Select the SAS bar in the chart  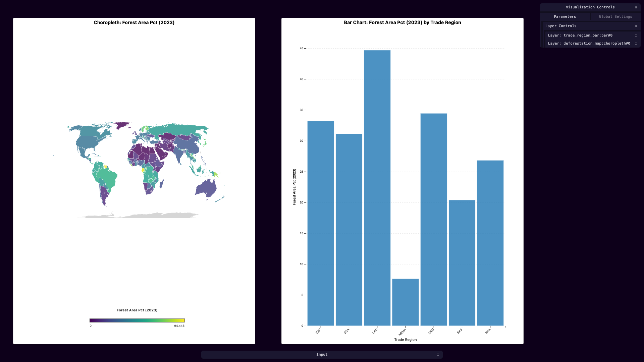pyautogui.click(x=462, y=263)
